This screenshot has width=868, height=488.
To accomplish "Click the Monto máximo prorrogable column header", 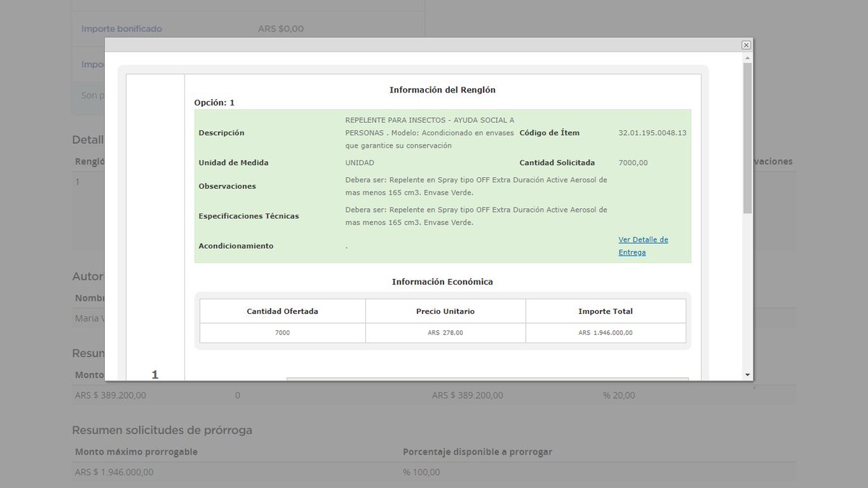I will coord(136,452).
